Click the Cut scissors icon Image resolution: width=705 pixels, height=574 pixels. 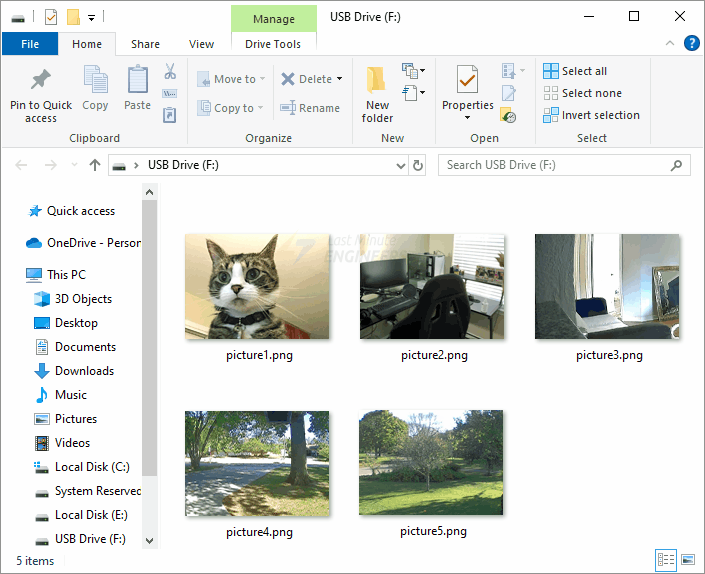[169, 72]
